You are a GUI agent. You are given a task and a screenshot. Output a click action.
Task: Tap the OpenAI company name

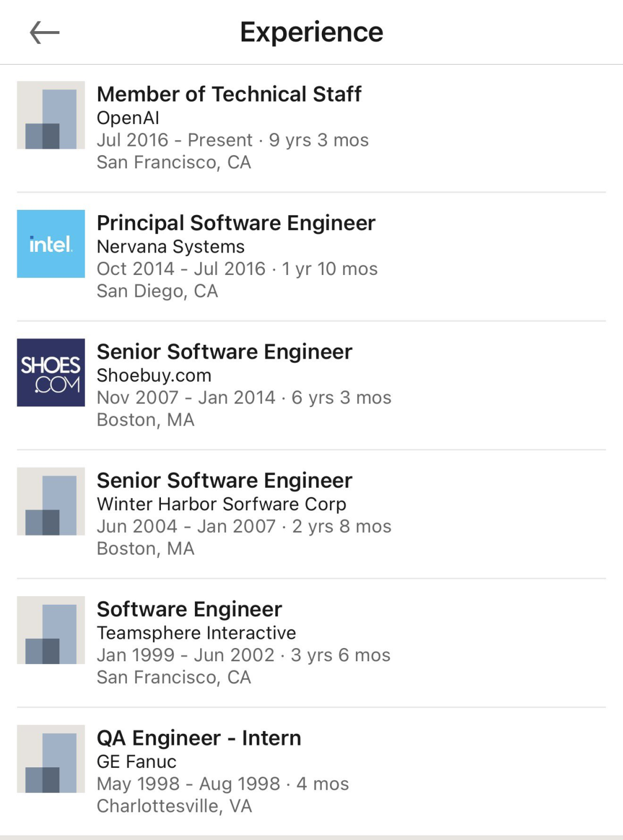[x=128, y=118]
